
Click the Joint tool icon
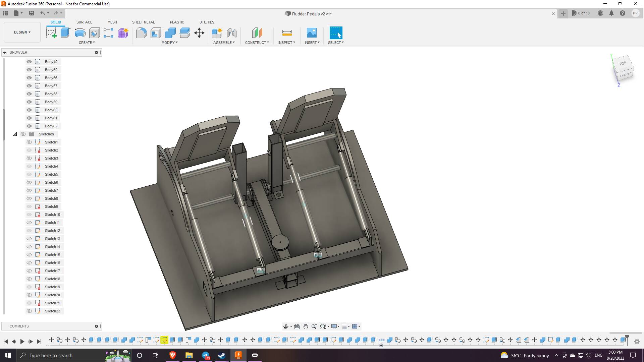(x=232, y=33)
